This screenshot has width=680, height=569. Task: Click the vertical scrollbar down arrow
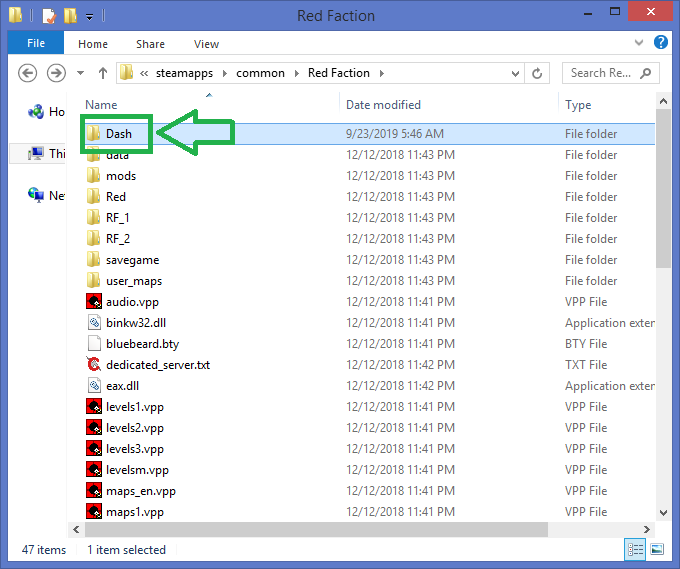click(664, 510)
